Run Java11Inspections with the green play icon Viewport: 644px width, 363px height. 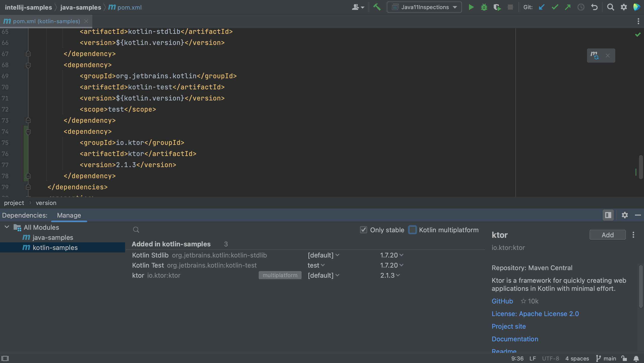(471, 7)
